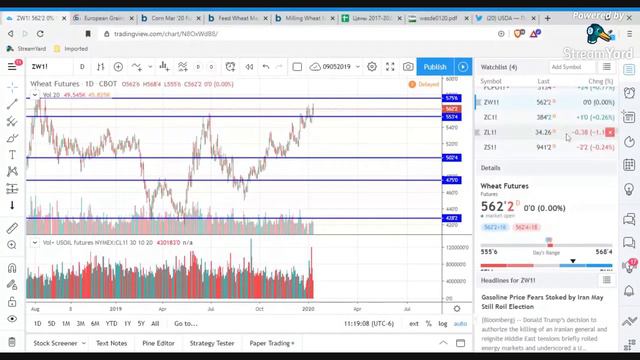The width and height of the screenshot is (640, 360).
Task: Select the 3M time range
Action: pyautogui.click(x=80, y=324)
